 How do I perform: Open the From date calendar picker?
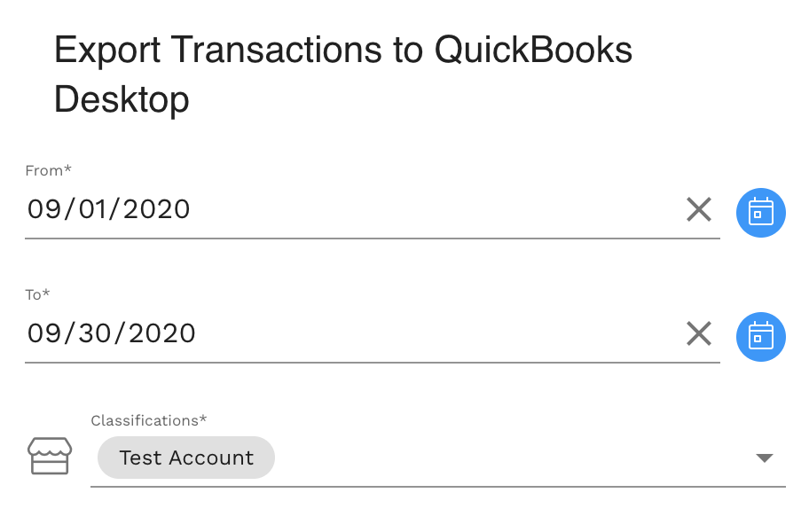point(760,213)
